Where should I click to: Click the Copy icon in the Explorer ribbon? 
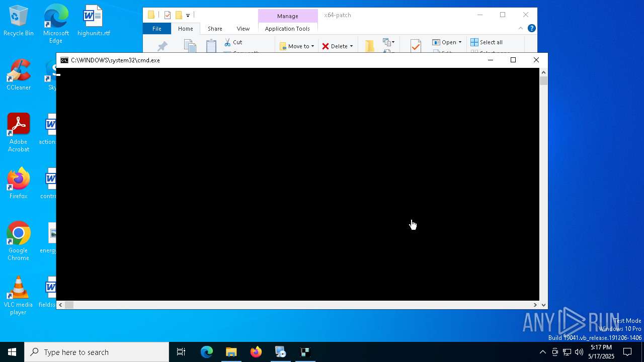(190, 46)
